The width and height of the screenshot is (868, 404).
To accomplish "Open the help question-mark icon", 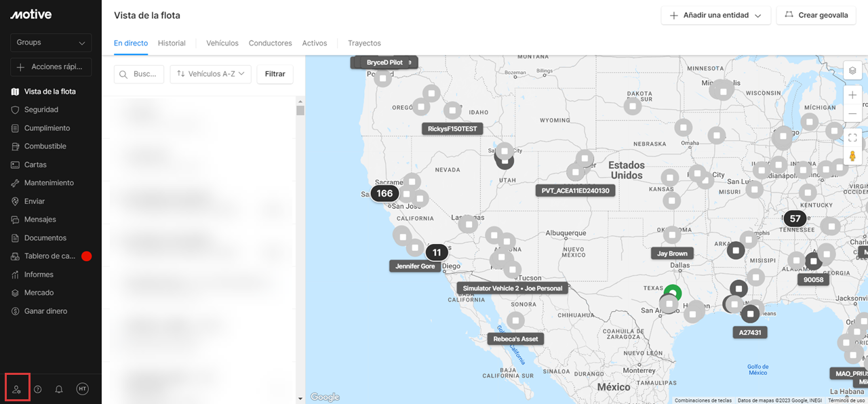I will [x=38, y=389].
